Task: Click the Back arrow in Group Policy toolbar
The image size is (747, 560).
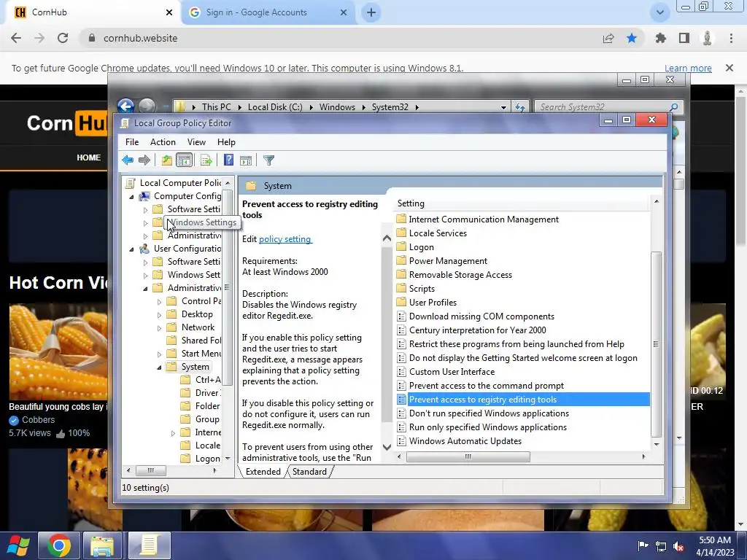Action: tap(127, 160)
